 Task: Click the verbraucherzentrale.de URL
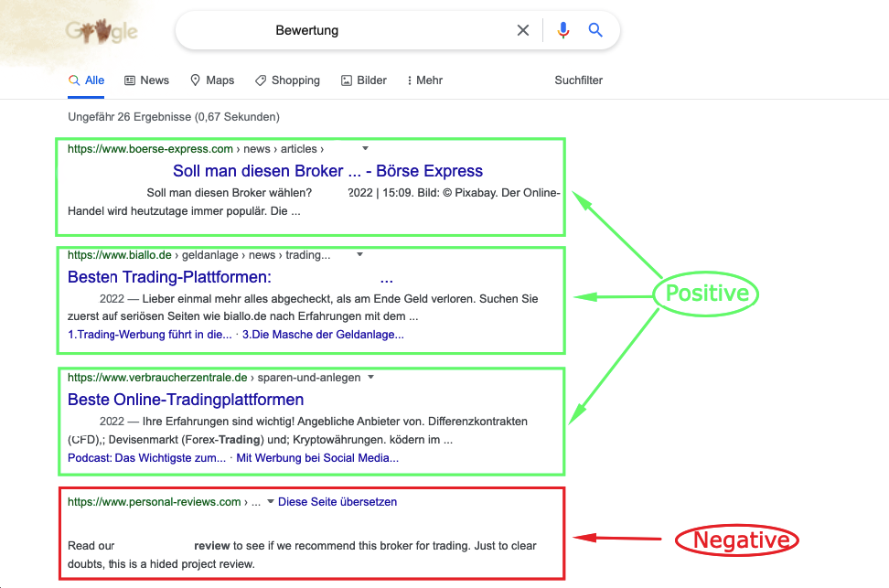tap(157, 377)
